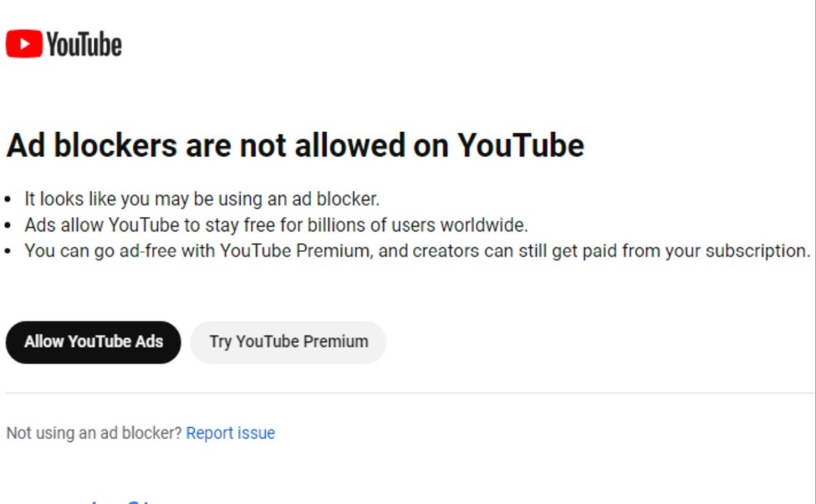
Task: Open the Try YouTube Premium button
Action: pos(288,342)
